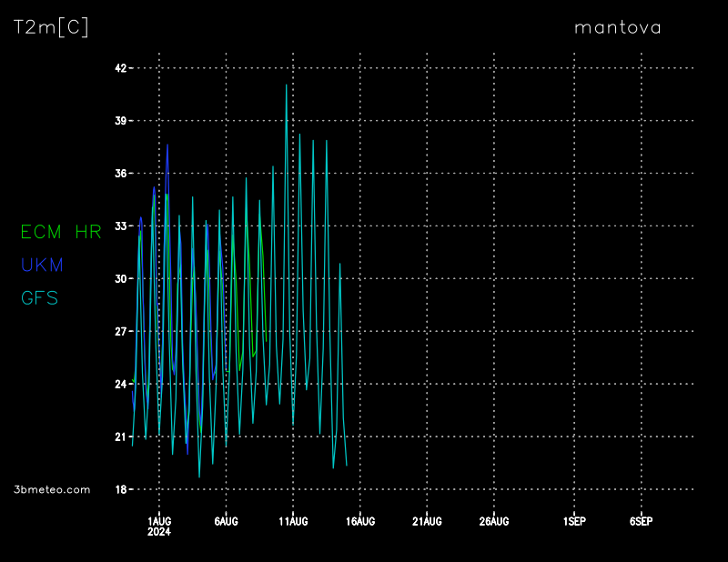Click the GFS legend label
This screenshot has height=562, width=728.
click(x=39, y=297)
